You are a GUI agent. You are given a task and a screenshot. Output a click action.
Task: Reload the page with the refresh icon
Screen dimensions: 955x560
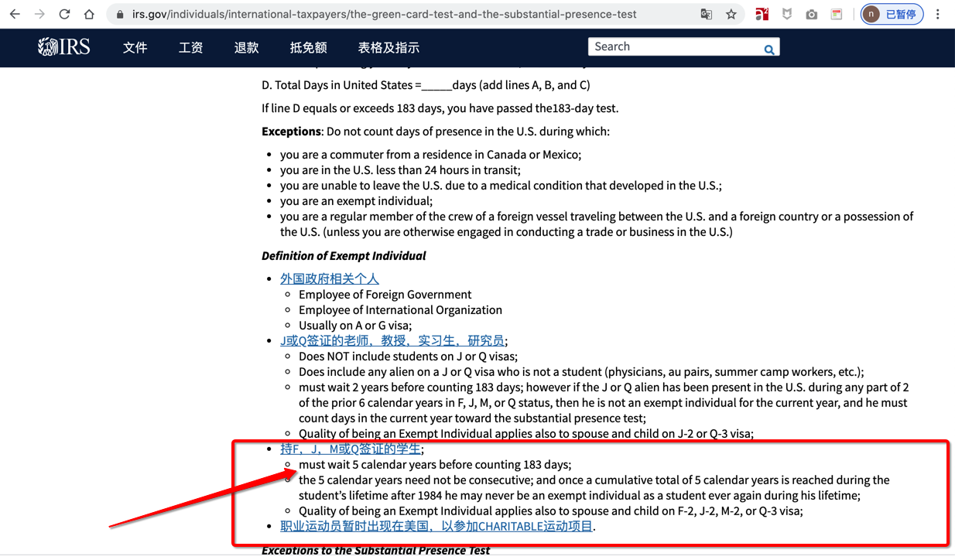pyautogui.click(x=64, y=14)
